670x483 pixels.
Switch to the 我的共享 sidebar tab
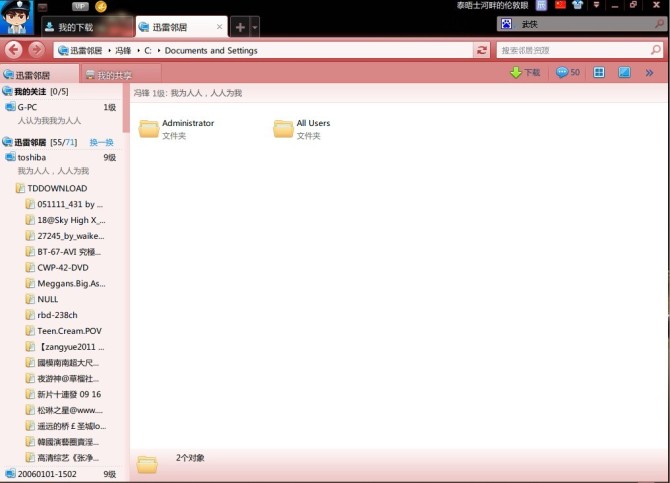pyautogui.click(x=120, y=75)
